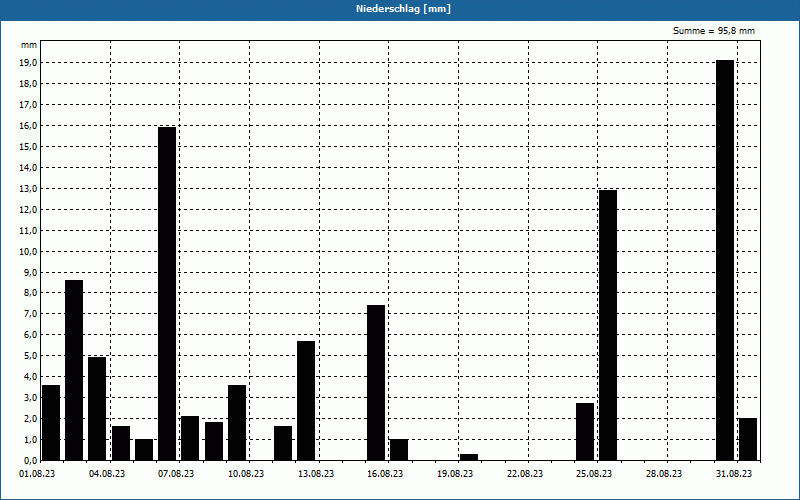Viewport: 800px width, 500px height.
Task: Click the 19,0 y-axis label
Action: [x=28, y=63]
